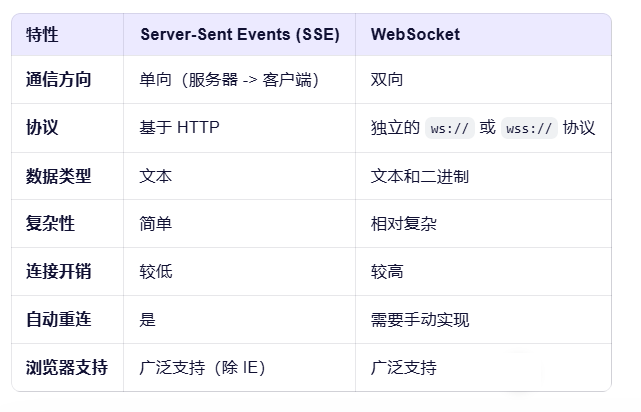Click the 自动重连 row label
This screenshot has width=641, height=412.
(58, 320)
